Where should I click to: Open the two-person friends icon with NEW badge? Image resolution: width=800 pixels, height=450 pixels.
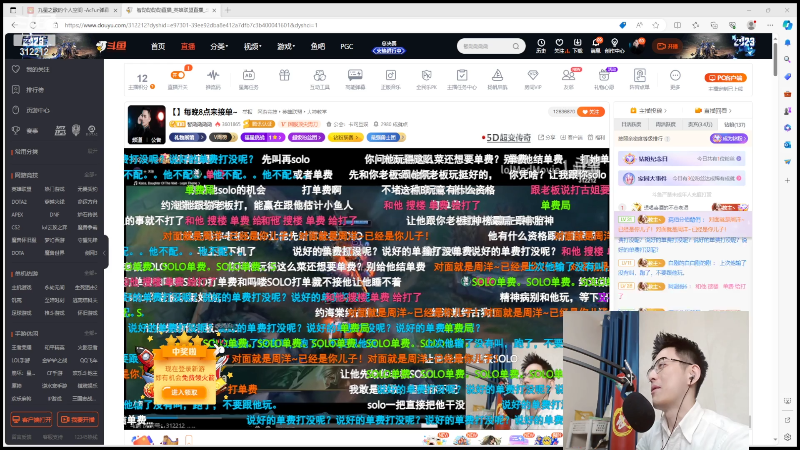click(x=568, y=76)
